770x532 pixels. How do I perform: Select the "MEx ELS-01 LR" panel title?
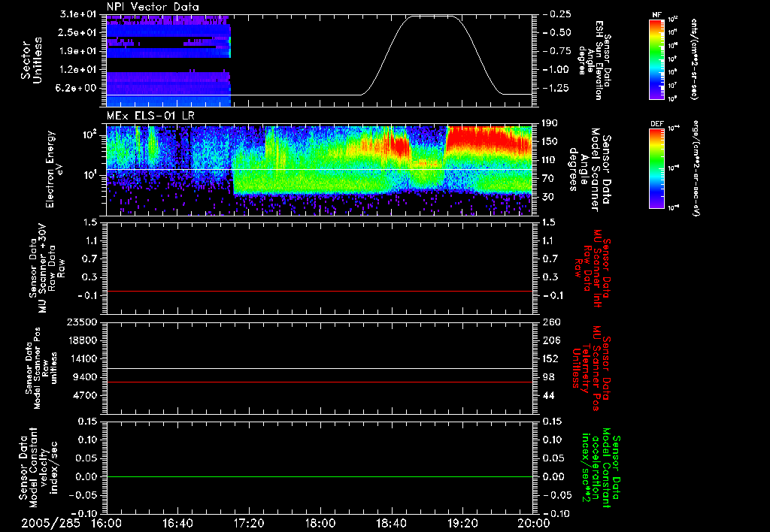(150, 116)
